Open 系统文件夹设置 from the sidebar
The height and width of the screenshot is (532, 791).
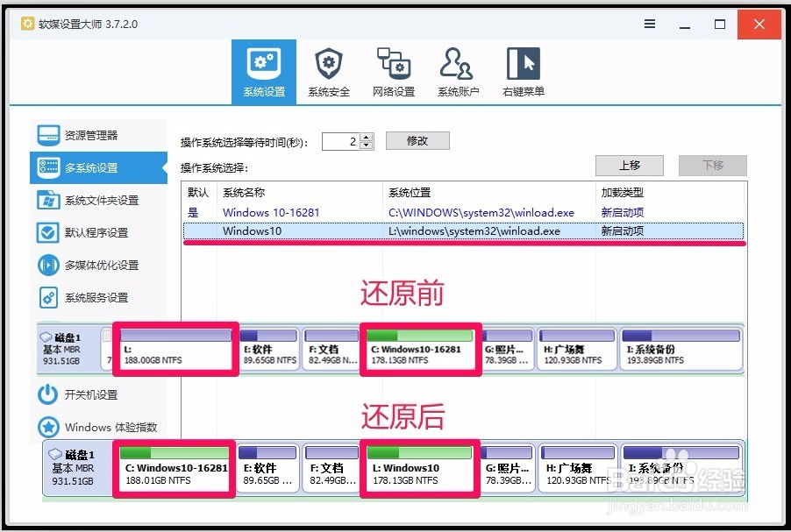(x=103, y=200)
